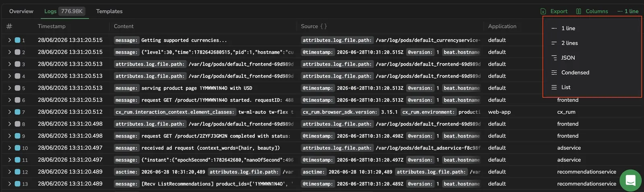
Task: Toggle severity checkbox of row 1
Action: coord(18,40)
